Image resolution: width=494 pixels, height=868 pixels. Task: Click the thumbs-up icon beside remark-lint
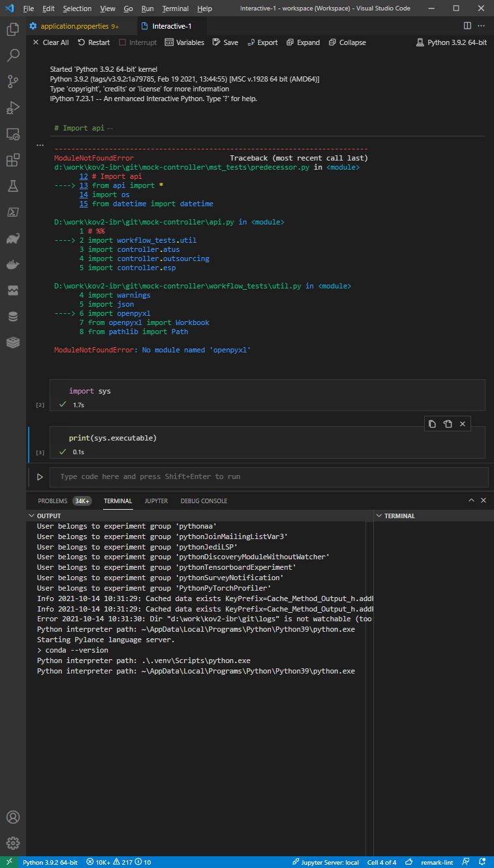click(x=410, y=862)
